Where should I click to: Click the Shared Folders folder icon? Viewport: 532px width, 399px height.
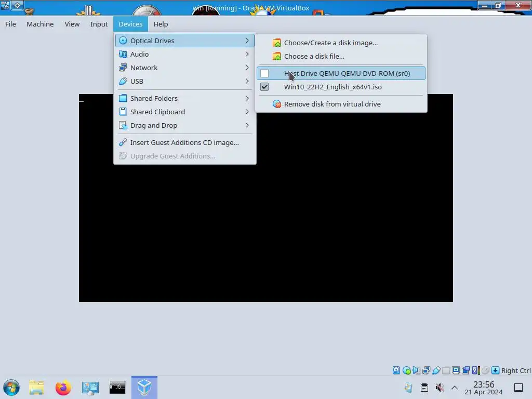pyautogui.click(x=123, y=98)
